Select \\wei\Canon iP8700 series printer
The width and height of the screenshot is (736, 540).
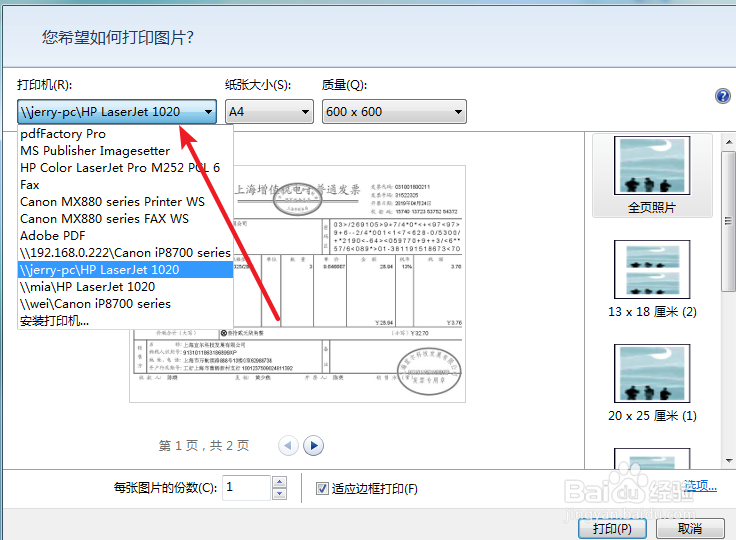tap(125, 303)
